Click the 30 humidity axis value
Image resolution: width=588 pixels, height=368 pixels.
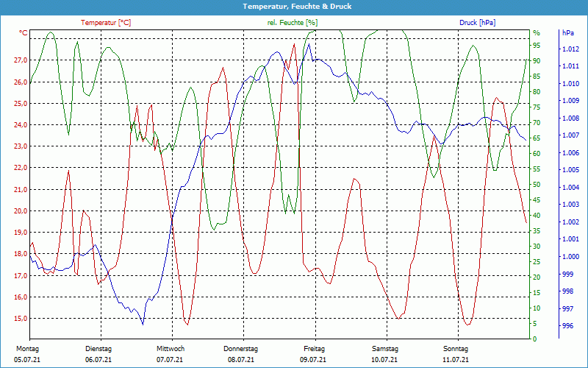coord(537,246)
